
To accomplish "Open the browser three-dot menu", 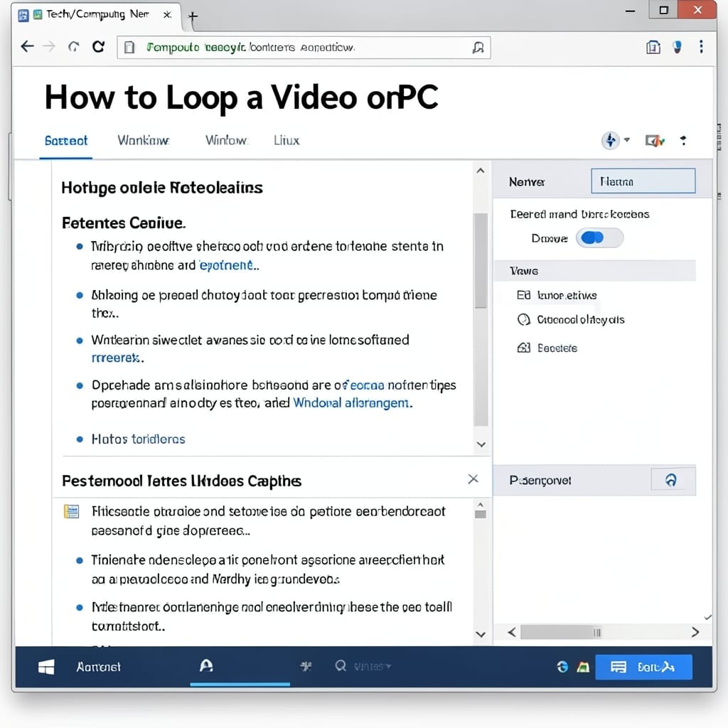I will [x=701, y=46].
